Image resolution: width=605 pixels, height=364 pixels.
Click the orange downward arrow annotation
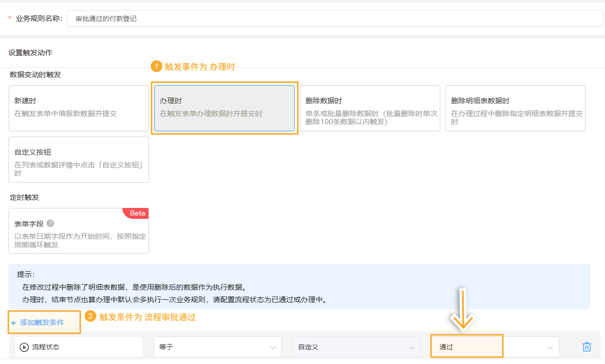pos(462,310)
